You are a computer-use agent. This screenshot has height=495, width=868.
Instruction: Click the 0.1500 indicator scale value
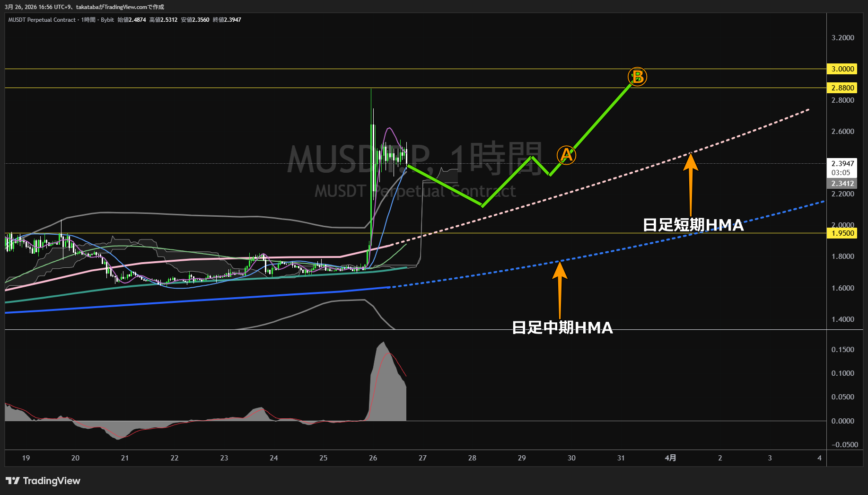[x=842, y=350]
